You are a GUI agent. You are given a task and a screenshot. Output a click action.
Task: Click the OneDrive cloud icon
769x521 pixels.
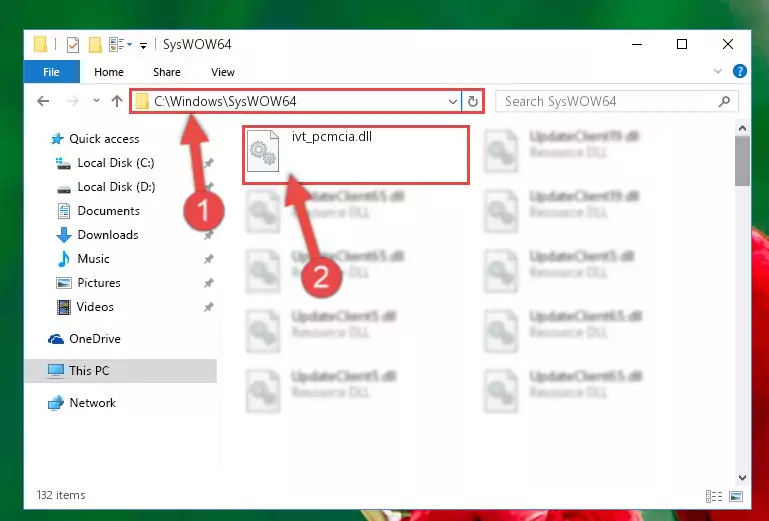(x=56, y=339)
